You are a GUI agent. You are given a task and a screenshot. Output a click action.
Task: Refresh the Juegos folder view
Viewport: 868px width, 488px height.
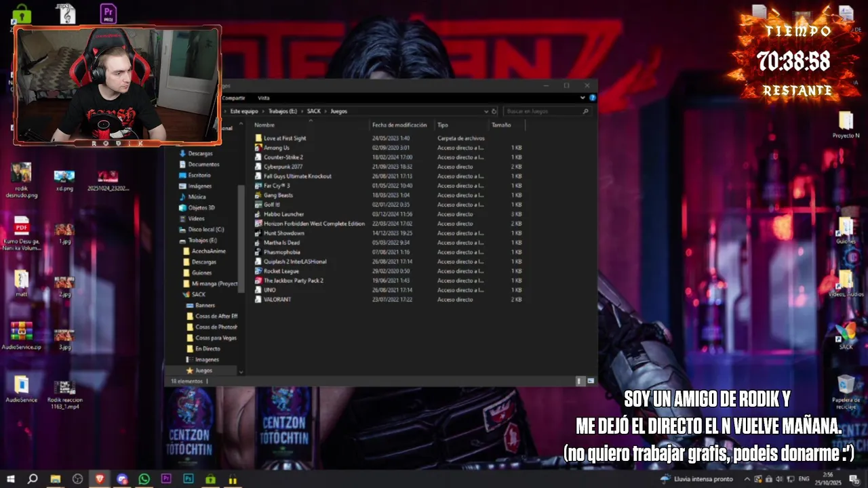click(x=494, y=111)
